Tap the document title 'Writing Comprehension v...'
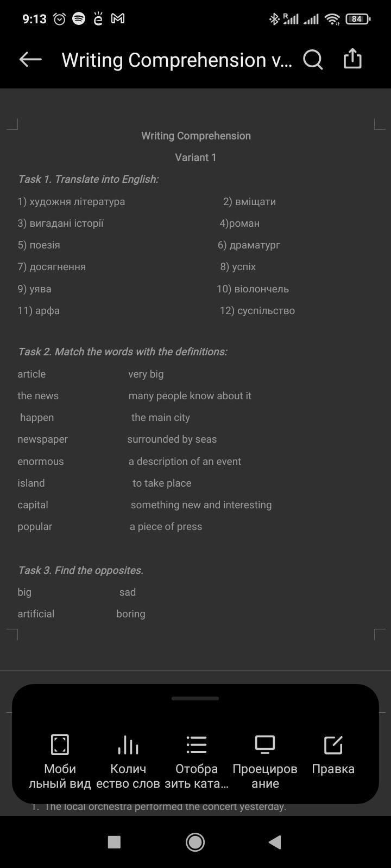Screen dimensions: 391x868 click(x=176, y=60)
